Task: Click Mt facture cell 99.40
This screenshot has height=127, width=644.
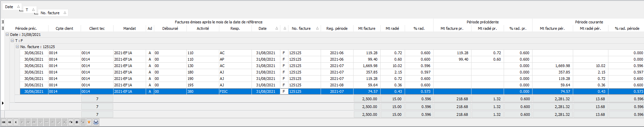Action: point(367,59)
